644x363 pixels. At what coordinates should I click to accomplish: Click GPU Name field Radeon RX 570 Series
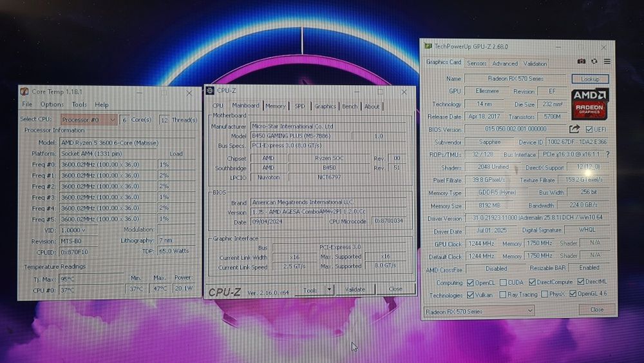(x=515, y=78)
